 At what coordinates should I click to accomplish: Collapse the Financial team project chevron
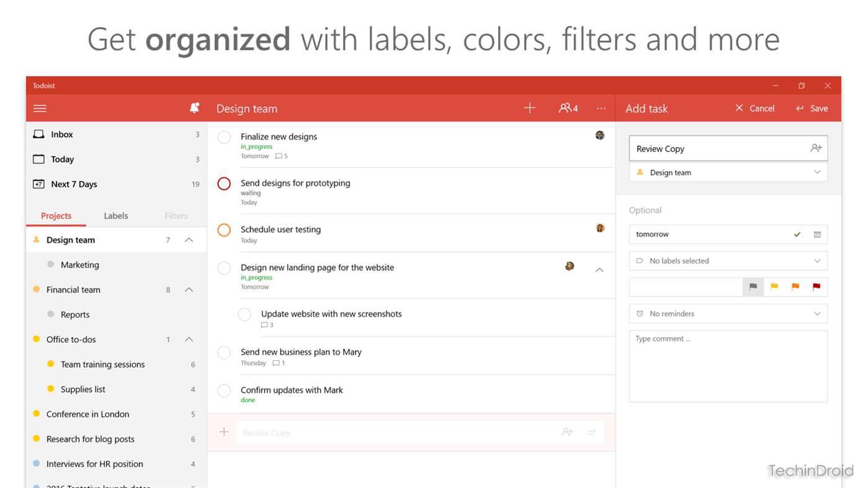point(189,290)
